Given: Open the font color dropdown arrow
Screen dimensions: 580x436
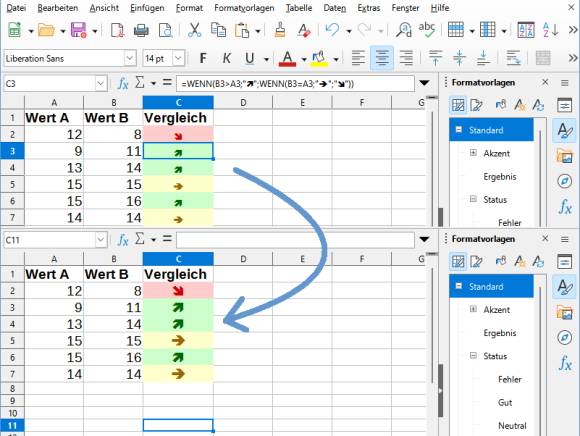Looking at the screenshot, I should [304, 59].
